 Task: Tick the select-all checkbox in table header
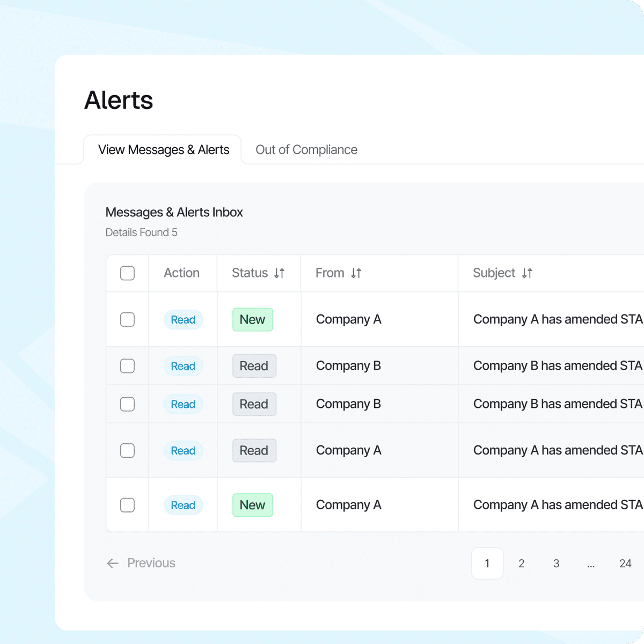127,273
